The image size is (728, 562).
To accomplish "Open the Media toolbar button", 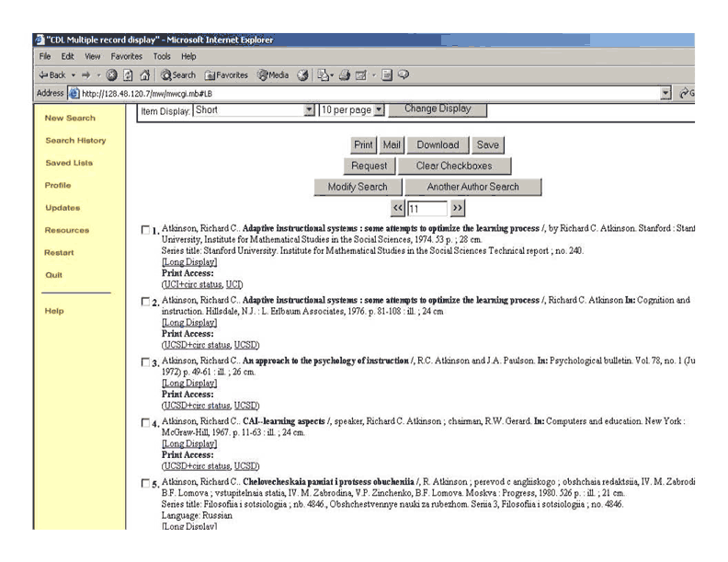I will 273,75.
